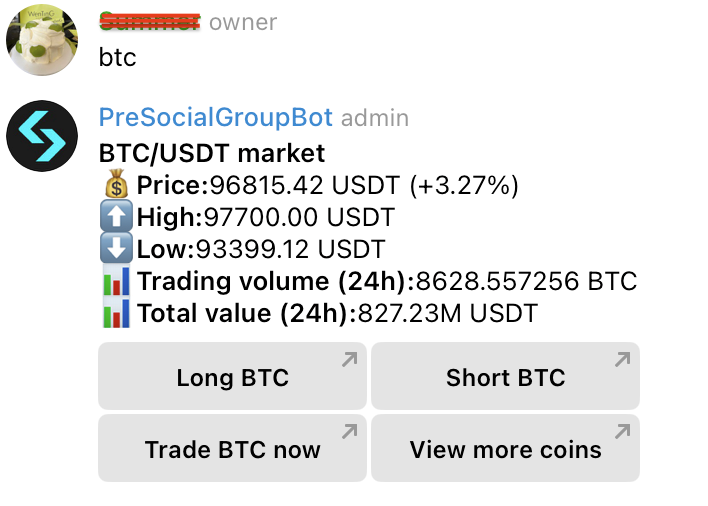Open the PreSocialGroupBot avatar icon
Screen dimensions: 708x506
(x=42, y=136)
